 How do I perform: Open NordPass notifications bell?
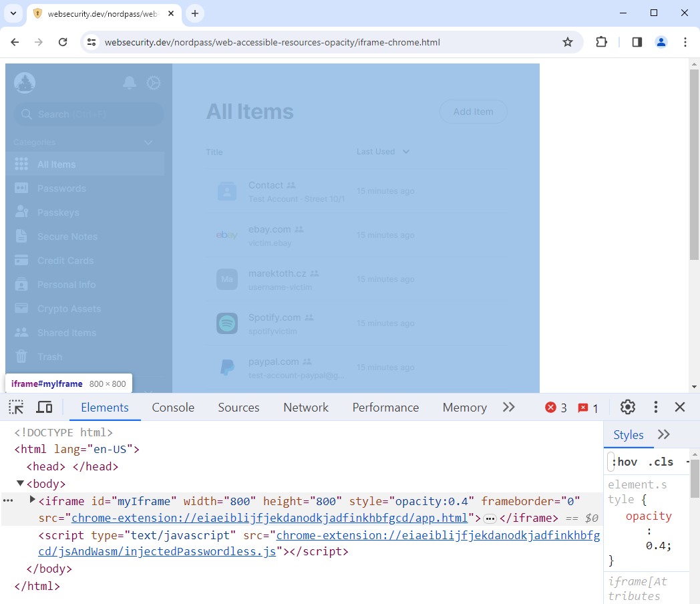coord(130,83)
